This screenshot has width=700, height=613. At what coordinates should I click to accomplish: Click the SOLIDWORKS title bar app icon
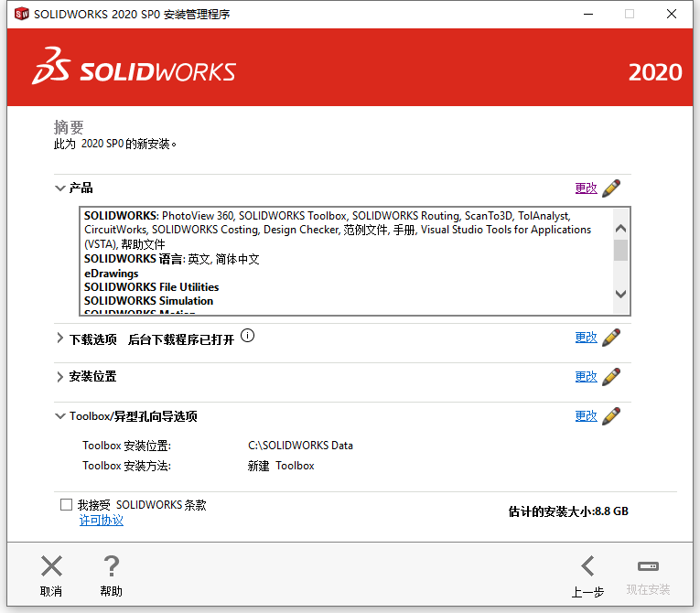(21, 14)
